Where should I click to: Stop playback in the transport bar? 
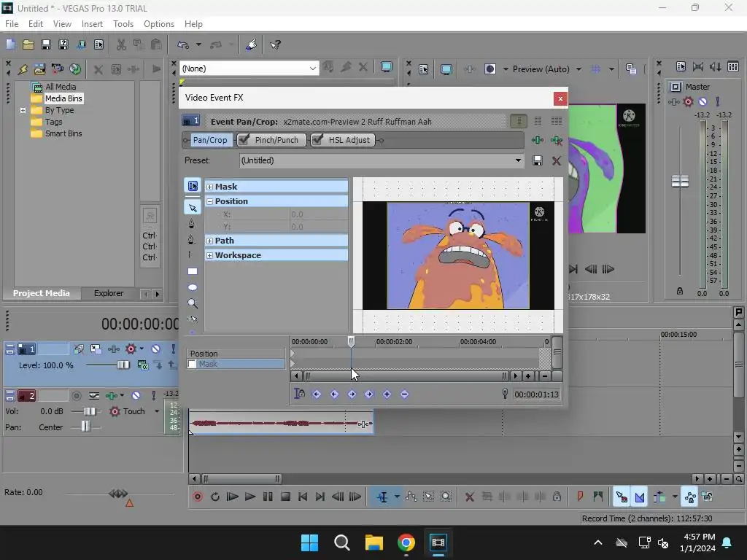(285, 497)
